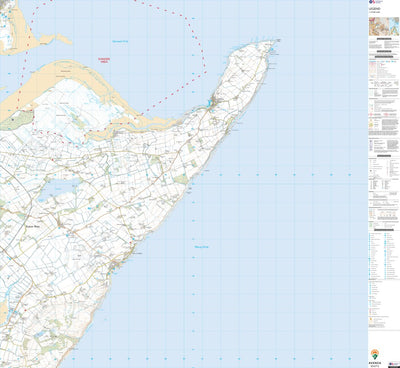Viewport: 400px width, 368px height.
Task: Click the Dornoch Firth sea label
Action: 120,41
